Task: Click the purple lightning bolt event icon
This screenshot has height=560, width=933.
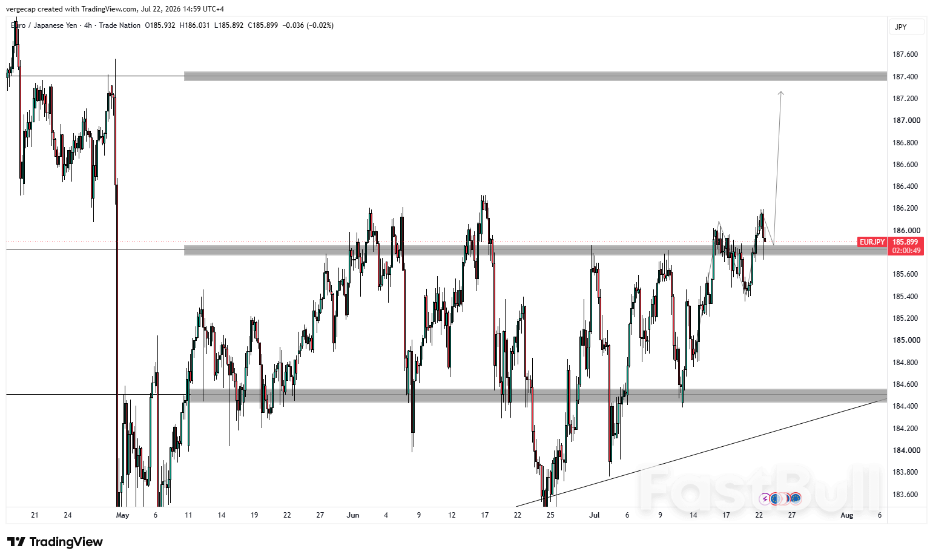Action: pyautogui.click(x=765, y=499)
